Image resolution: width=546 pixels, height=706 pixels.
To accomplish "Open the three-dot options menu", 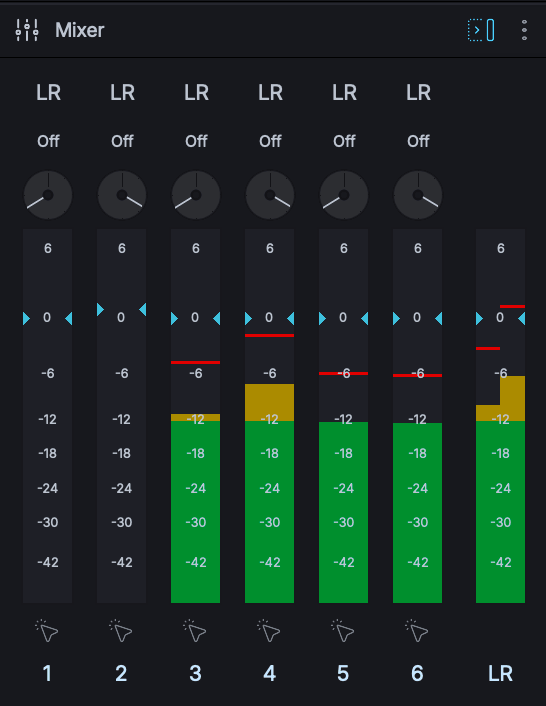I will point(524,30).
